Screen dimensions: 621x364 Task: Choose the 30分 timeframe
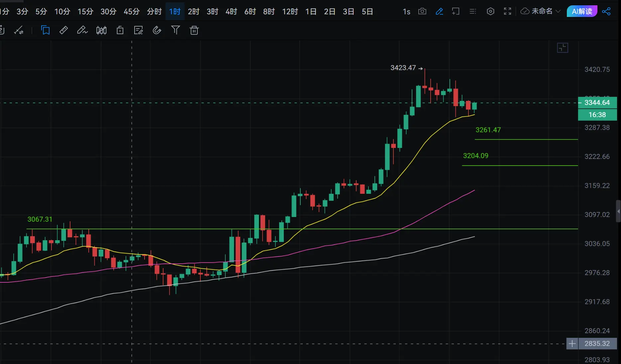(x=108, y=12)
